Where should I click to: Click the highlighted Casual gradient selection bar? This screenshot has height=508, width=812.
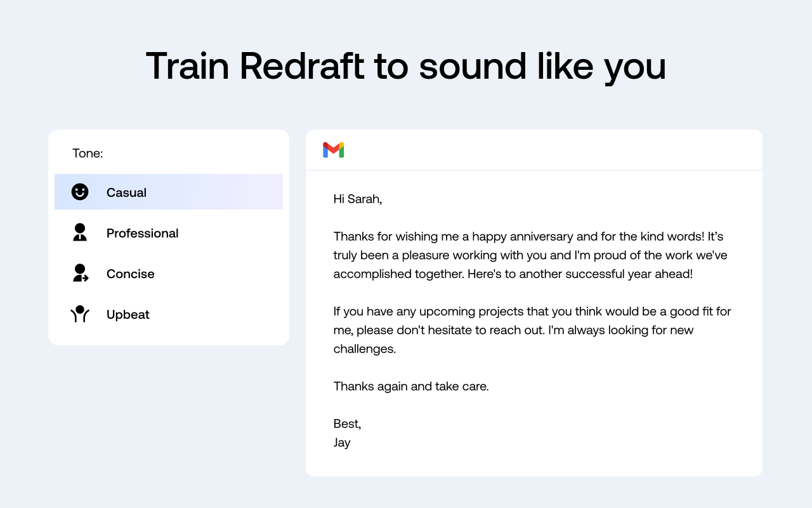[169, 191]
